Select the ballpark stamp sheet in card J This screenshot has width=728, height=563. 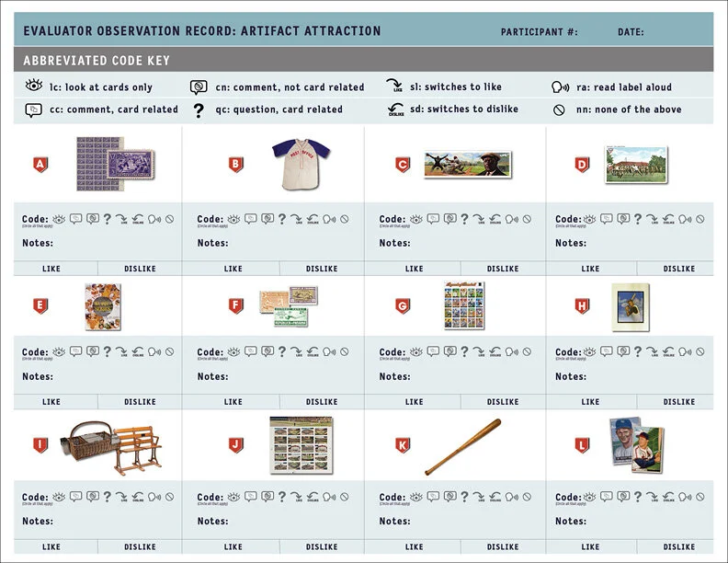[x=301, y=445]
